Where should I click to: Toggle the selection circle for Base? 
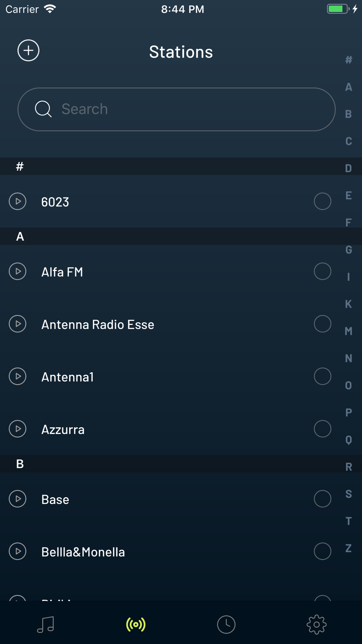[323, 499]
